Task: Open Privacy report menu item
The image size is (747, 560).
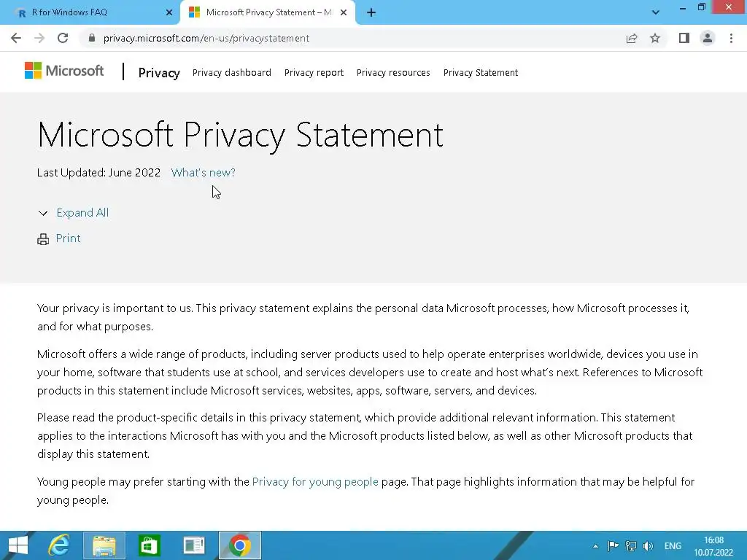Action: point(314,72)
